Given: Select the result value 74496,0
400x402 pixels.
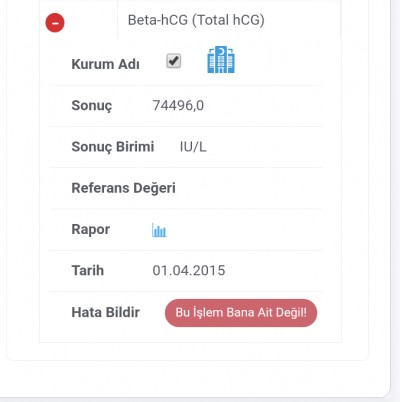Looking at the screenshot, I should click(x=178, y=105).
